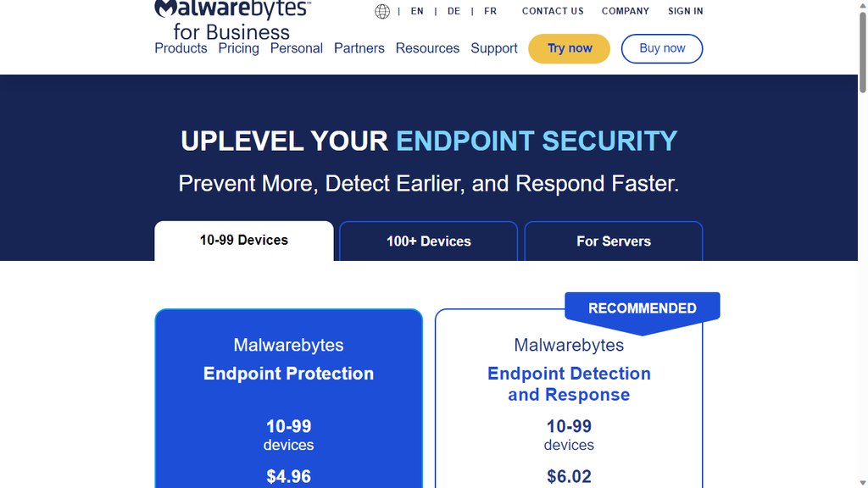The image size is (868, 488).
Task: Click the scrollbar up arrow
Action: pos(861,7)
